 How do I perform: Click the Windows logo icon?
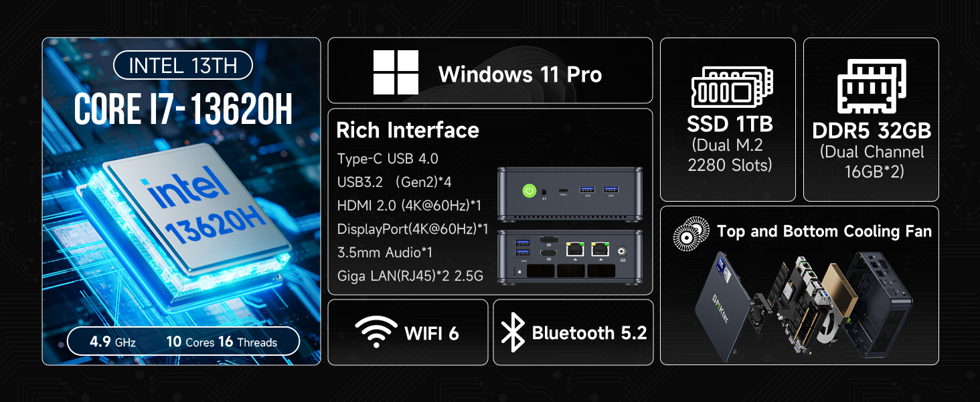pyautogui.click(x=396, y=72)
